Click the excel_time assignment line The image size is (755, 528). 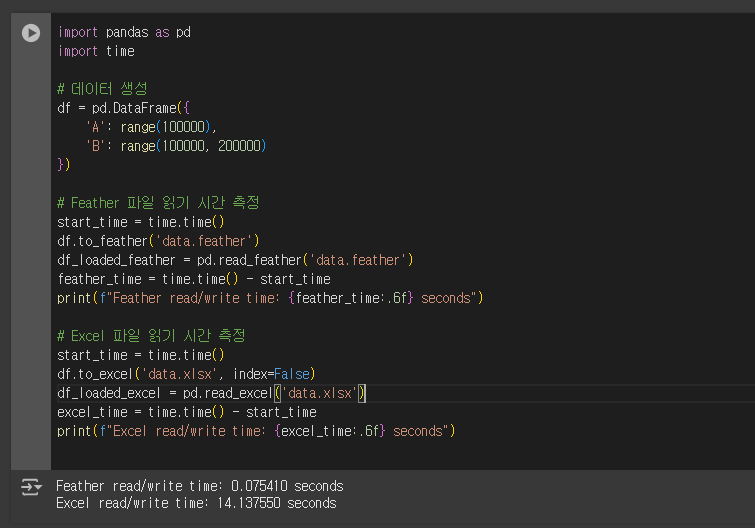pos(187,412)
